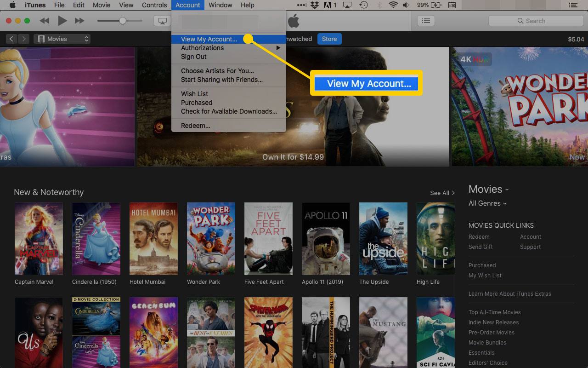Click the Send Gift quick link
Viewport: 588px width, 368px height.
pos(481,247)
